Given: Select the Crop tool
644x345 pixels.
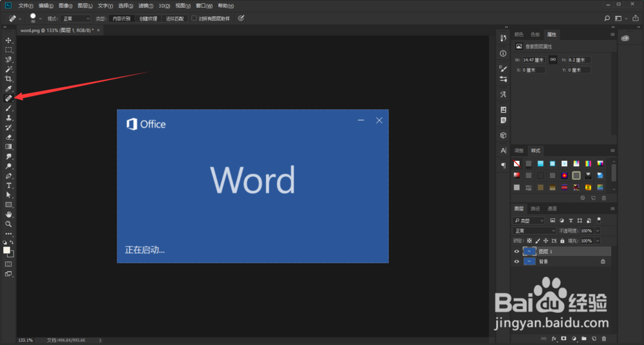Looking at the screenshot, I should pos(8,79).
